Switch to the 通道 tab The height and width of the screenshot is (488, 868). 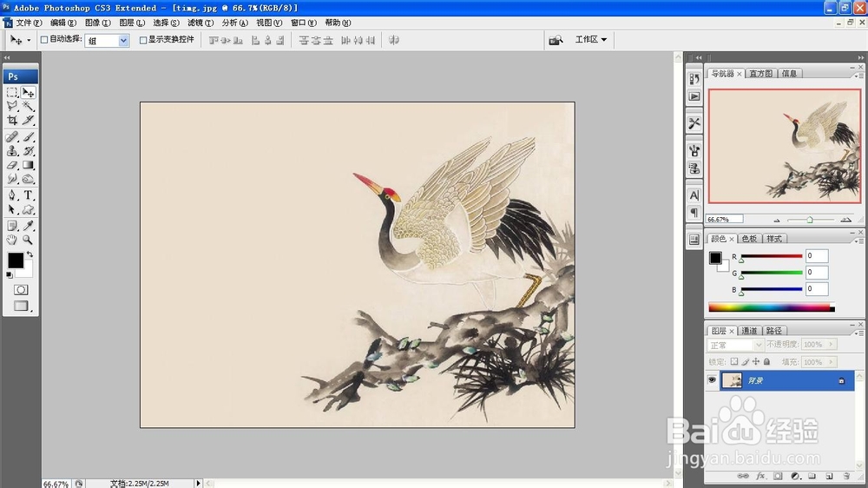tap(749, 331)
